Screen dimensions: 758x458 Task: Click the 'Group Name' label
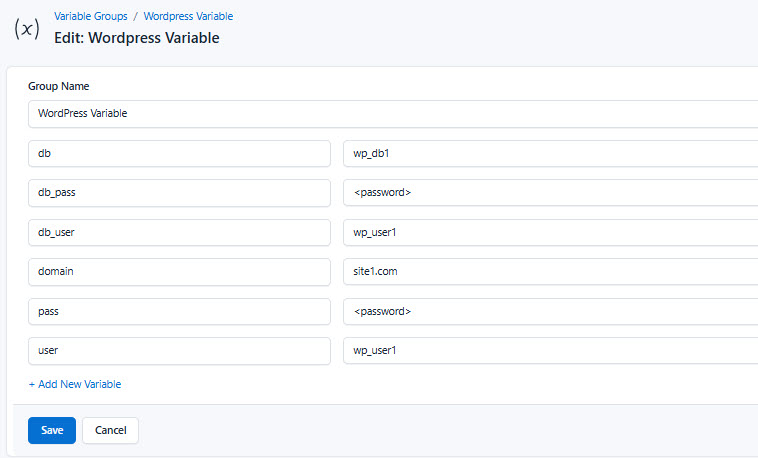[x=58, y=86]
